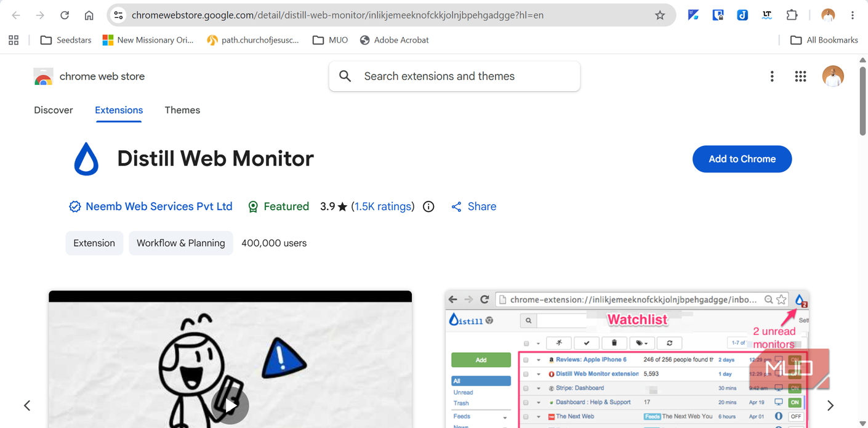Switch to the Discover tab
This screenshot has width=868, height=428.
tap(54, 110)
